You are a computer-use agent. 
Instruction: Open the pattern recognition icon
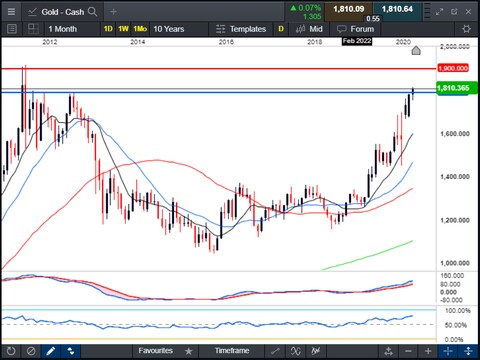point(315,351)
